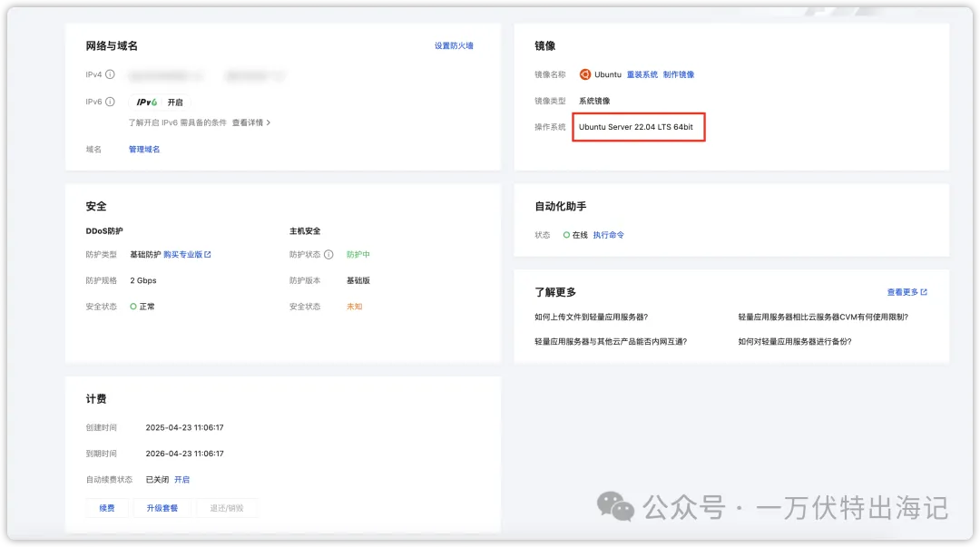Open 查看更多 in 了解更多 section
Image resolution: width=980 pixels, height=547 pixels.
(x=906, y=292)
